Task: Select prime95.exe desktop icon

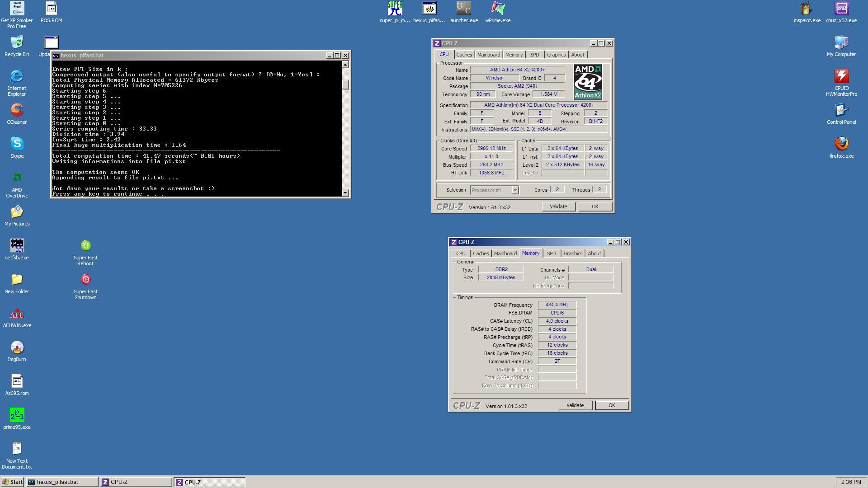Action: [x=17, y=419]
